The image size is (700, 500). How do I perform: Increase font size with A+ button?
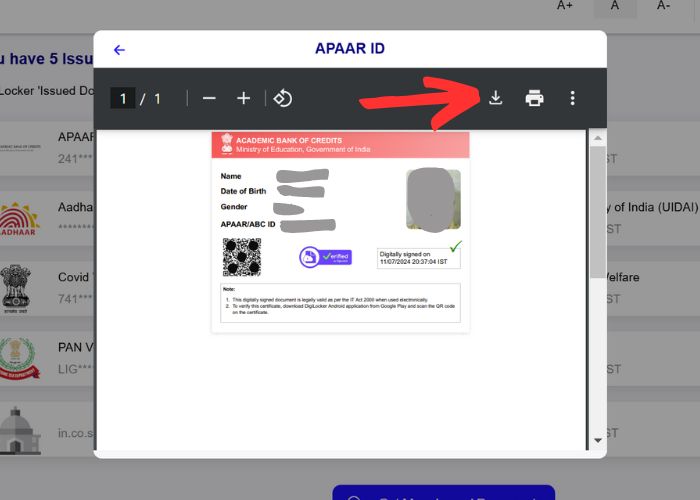coord(564,5)
